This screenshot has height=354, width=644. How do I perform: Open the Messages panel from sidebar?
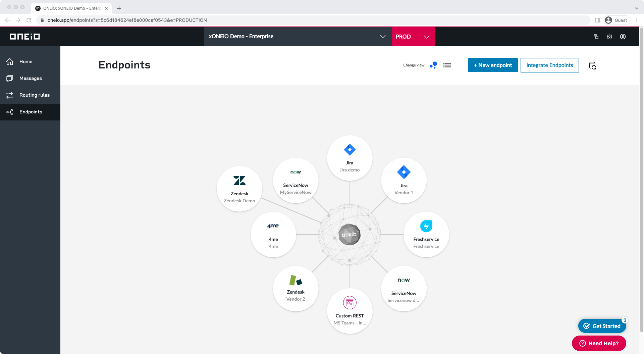[x=10, y=78]
